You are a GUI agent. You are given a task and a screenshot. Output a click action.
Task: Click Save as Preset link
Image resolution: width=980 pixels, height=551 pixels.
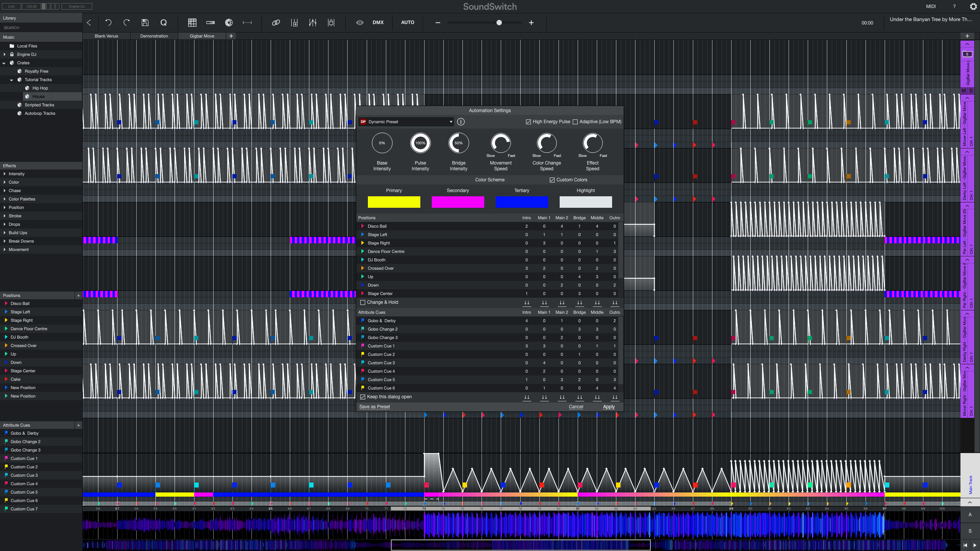click(374, 407)
